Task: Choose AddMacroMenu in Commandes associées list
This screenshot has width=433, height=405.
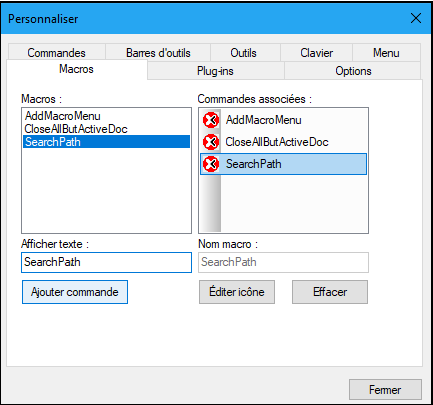Action: (283, 120)
